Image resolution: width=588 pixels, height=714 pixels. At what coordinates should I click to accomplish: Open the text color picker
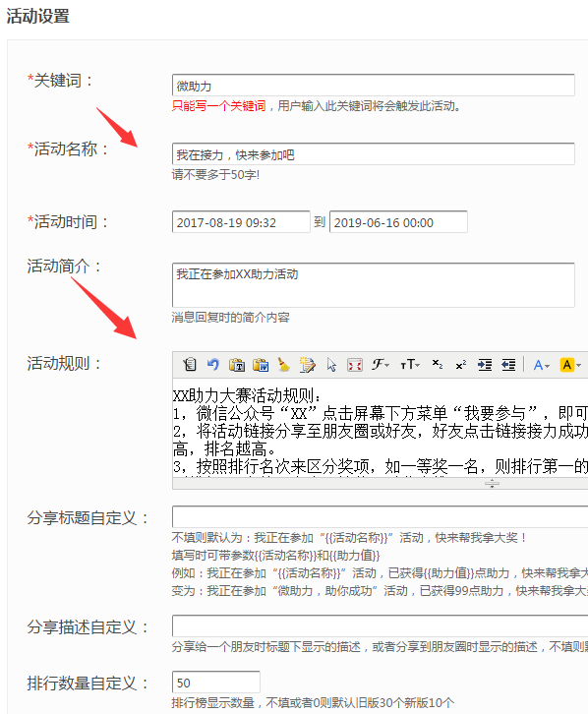[x=542, y=365]
